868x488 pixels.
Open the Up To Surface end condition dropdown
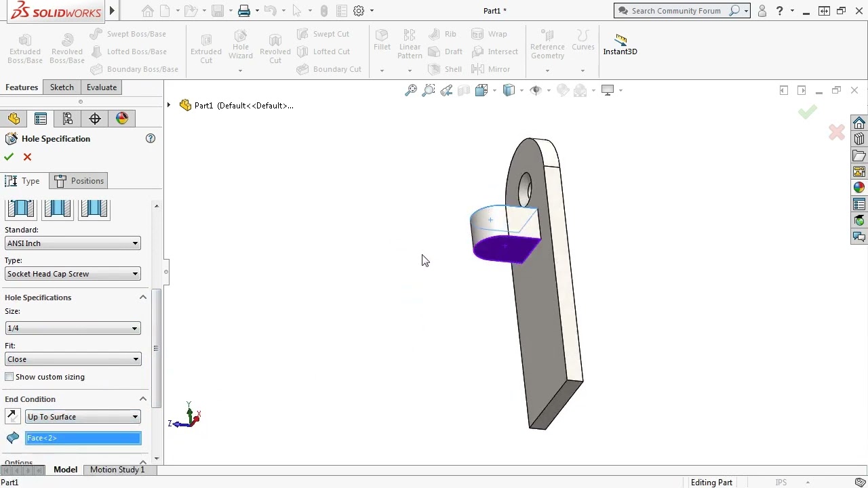[x=83, y=417]
